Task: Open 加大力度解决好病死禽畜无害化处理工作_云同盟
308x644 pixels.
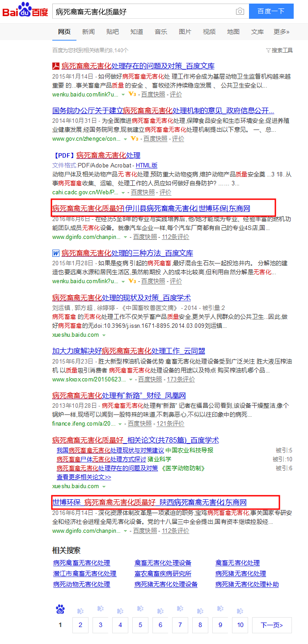Action: [129, 351]
